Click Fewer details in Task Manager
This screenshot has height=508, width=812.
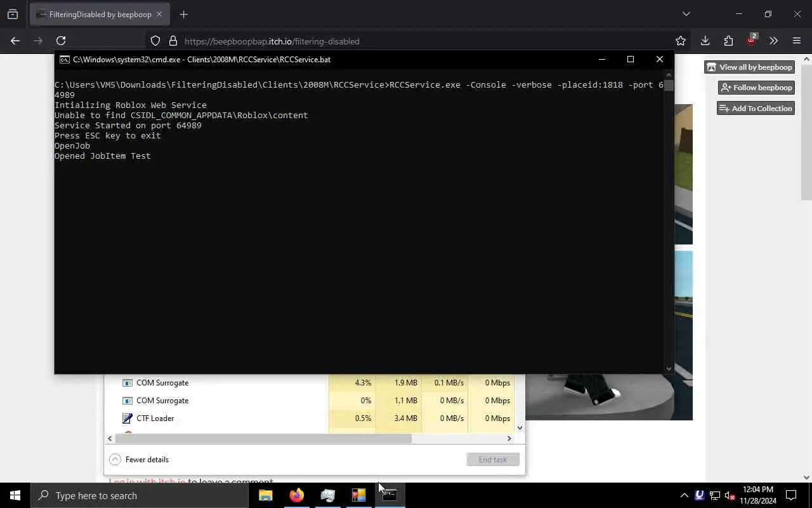(139, 460)
